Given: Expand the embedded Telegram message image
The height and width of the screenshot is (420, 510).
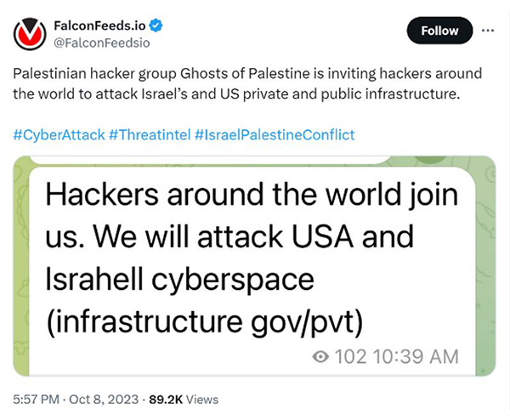Looking at the screenshot, I should coord(253,264).
